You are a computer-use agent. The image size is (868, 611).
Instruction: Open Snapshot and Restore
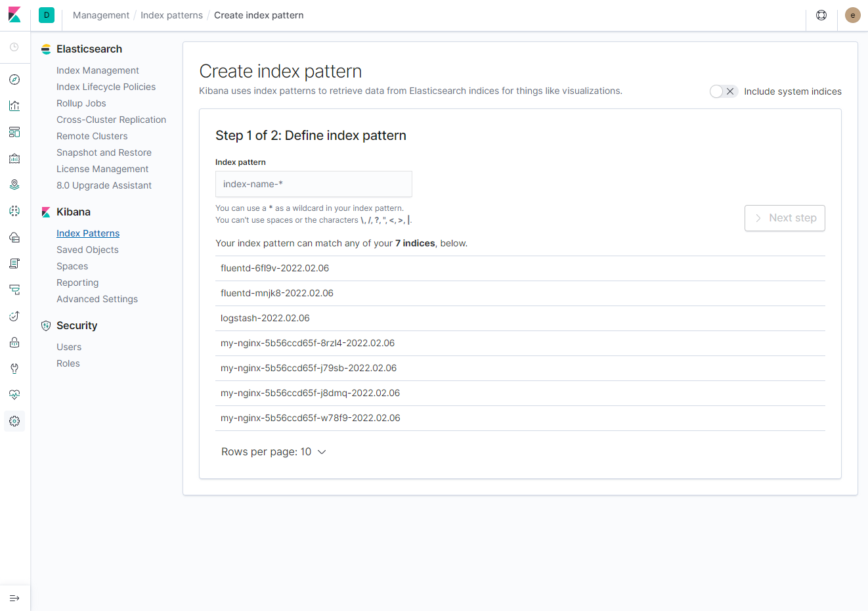click(x=104, y=152)
